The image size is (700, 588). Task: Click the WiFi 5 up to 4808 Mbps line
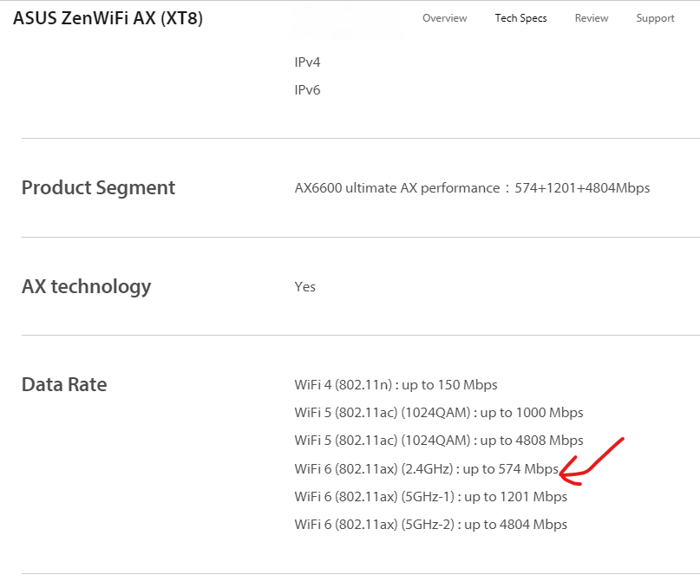coord(439,441)
